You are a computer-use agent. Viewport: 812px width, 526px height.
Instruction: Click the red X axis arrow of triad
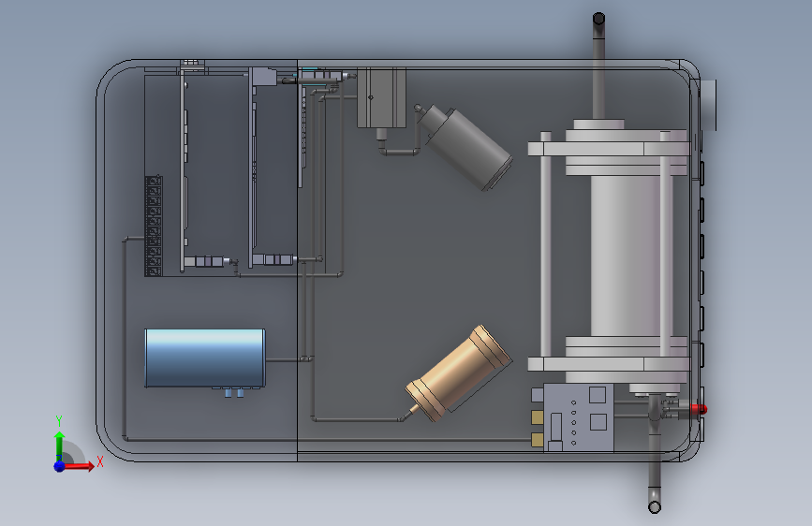pos(79,466)
